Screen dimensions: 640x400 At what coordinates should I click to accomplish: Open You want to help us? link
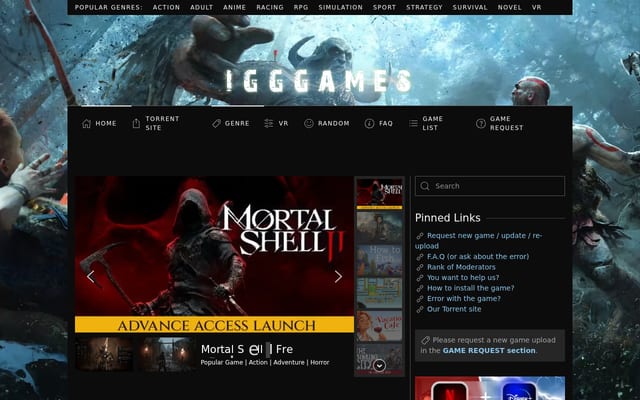point(463,278)
